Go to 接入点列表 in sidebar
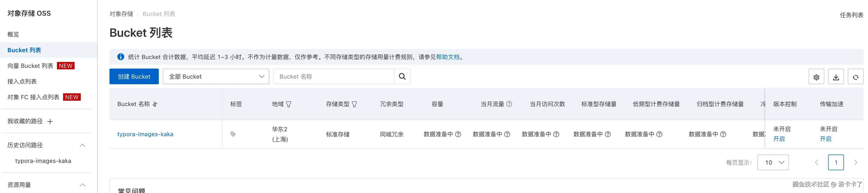 click(x=22, y=81)
